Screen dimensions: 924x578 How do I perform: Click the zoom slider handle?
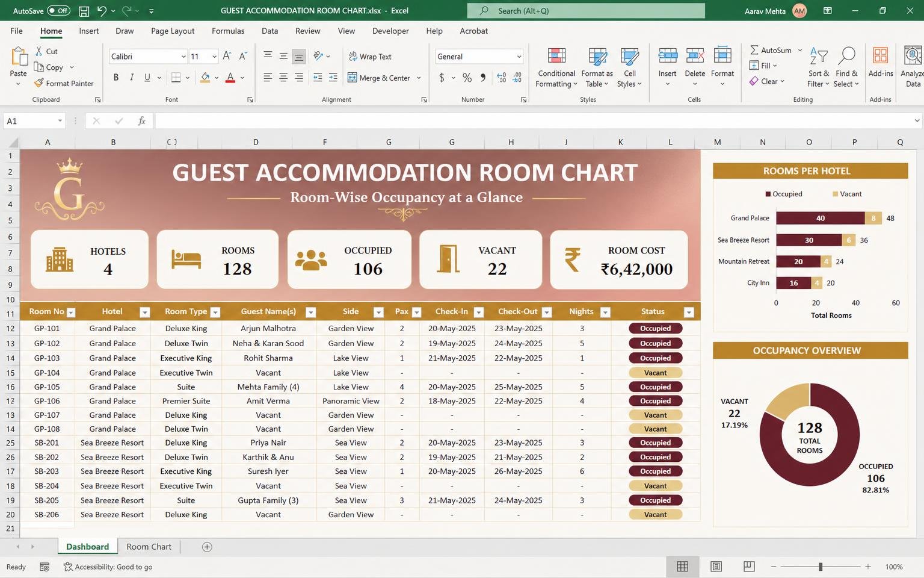point(821,567)
